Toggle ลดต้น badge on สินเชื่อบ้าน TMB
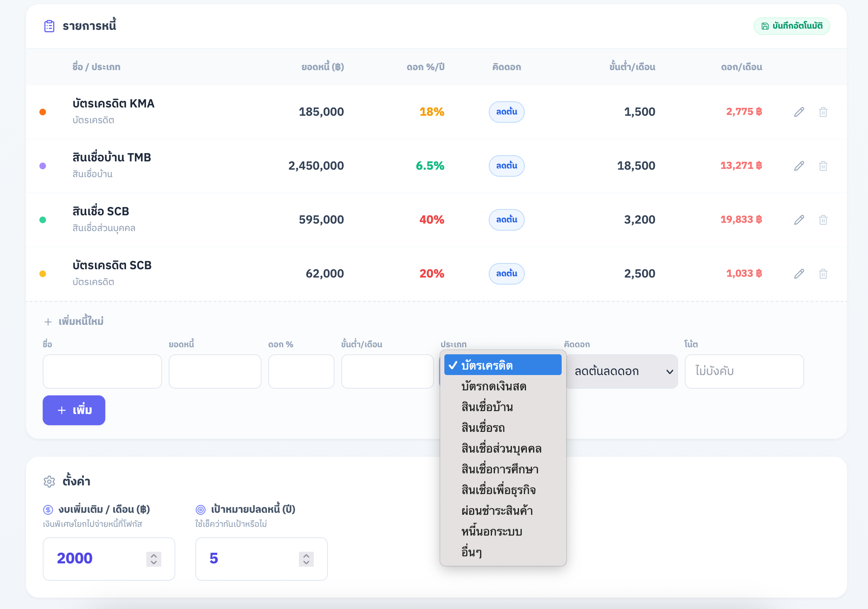Screen dimensions: 868x609 (506, 166)
